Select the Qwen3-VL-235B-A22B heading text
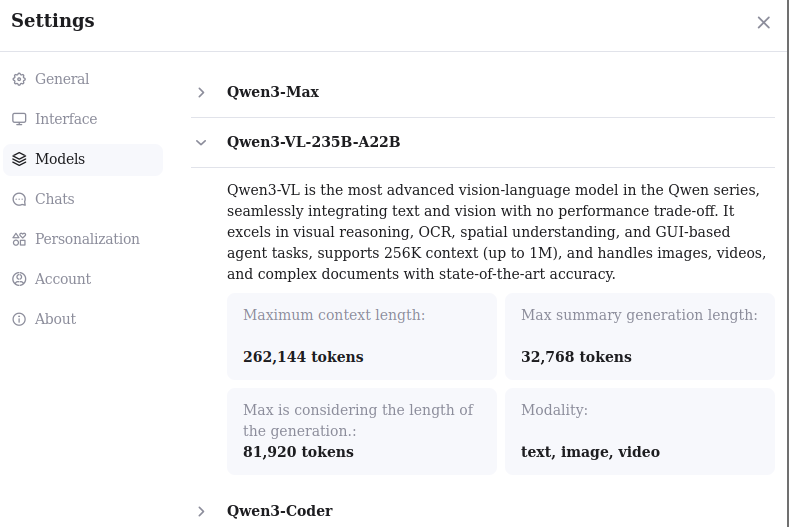 (313, 142)
